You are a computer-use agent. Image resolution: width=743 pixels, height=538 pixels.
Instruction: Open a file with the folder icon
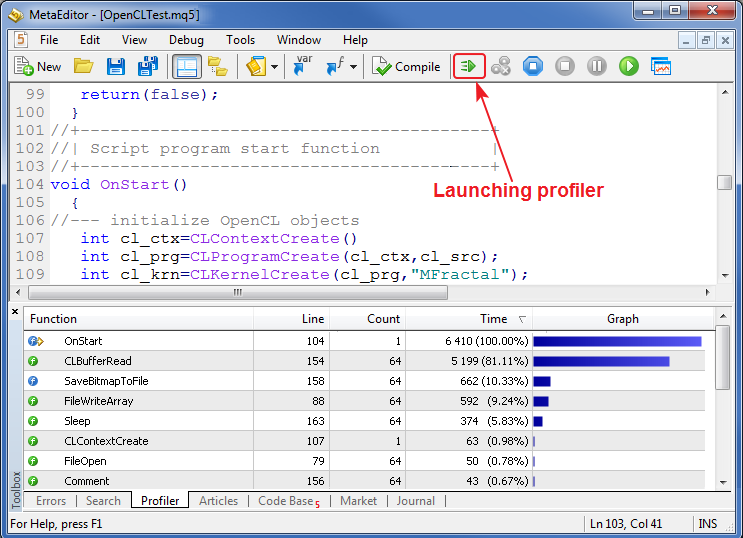pyautogui.click(x=83, y=66)
